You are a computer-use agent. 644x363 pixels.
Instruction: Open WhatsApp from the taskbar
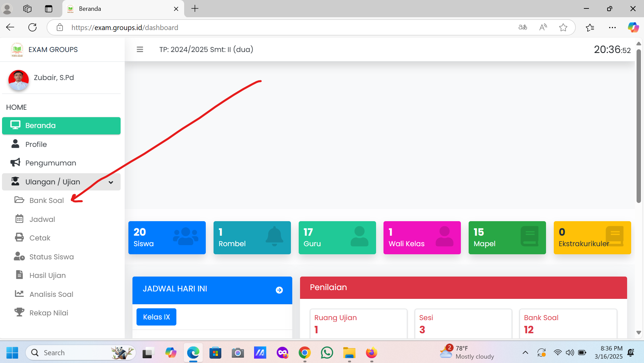327,353
